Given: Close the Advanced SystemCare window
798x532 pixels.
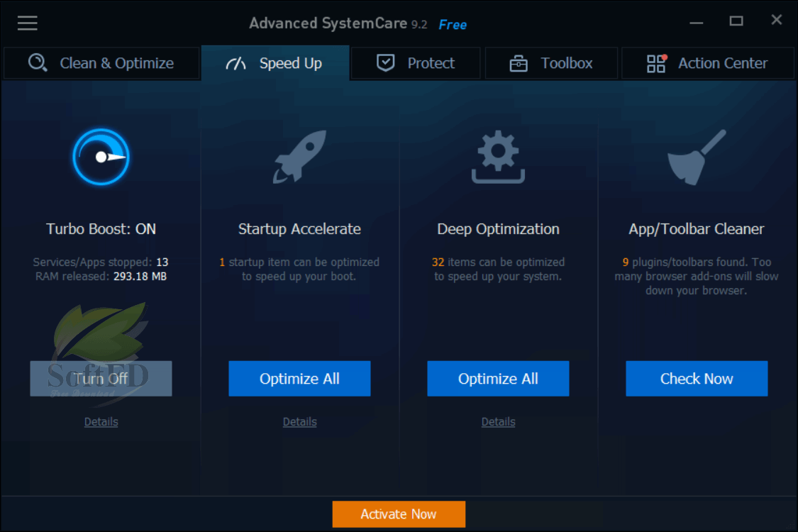Looking at the screenshot, I should pos(777,20).
